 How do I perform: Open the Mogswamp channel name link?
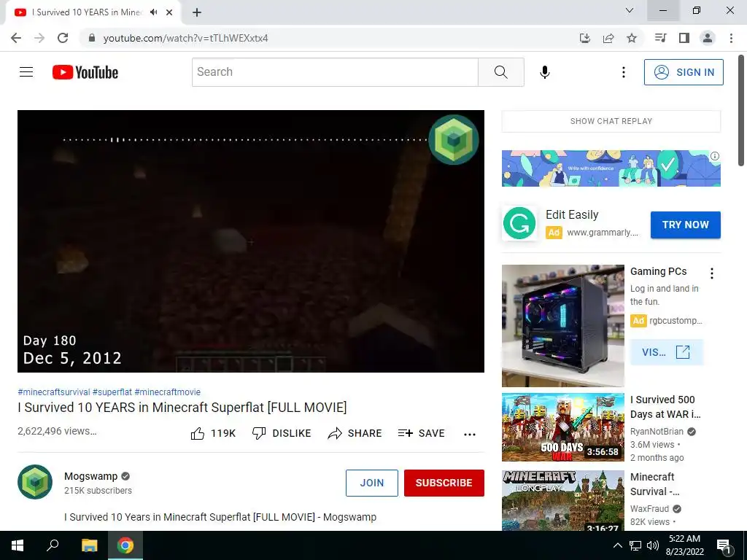[91, 476]
